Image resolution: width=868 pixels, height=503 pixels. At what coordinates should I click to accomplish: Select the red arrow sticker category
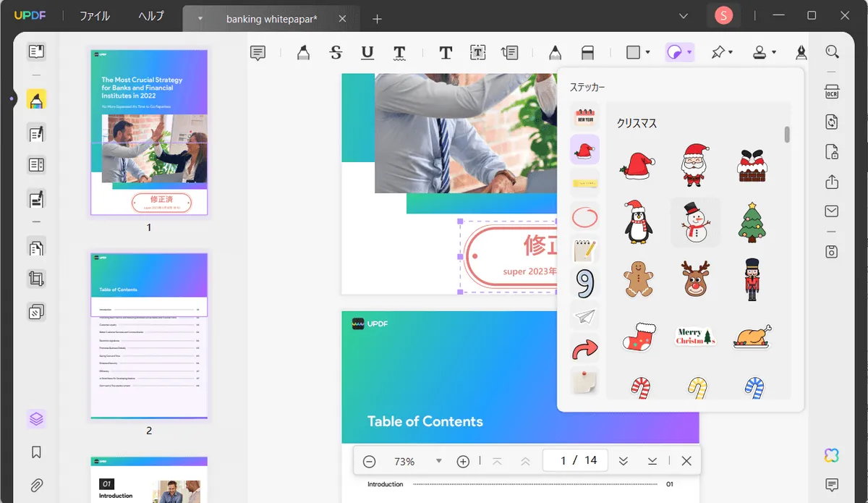[584, 350]
